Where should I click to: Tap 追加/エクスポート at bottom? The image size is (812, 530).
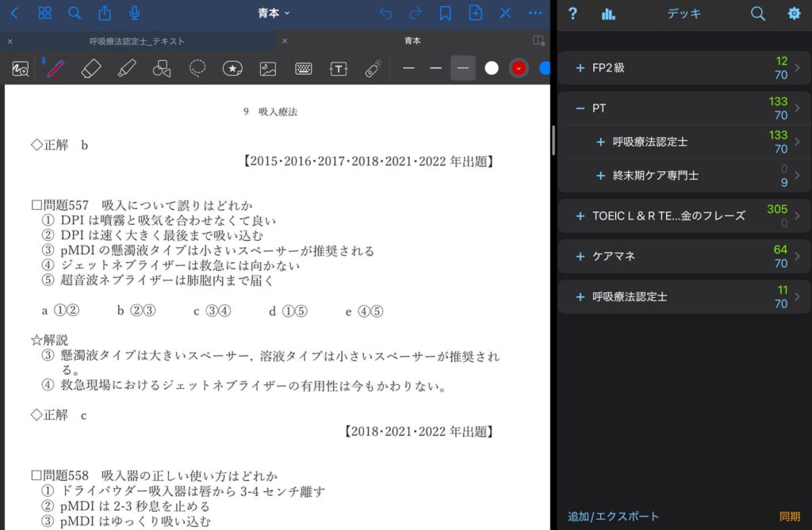coord(613,517)
